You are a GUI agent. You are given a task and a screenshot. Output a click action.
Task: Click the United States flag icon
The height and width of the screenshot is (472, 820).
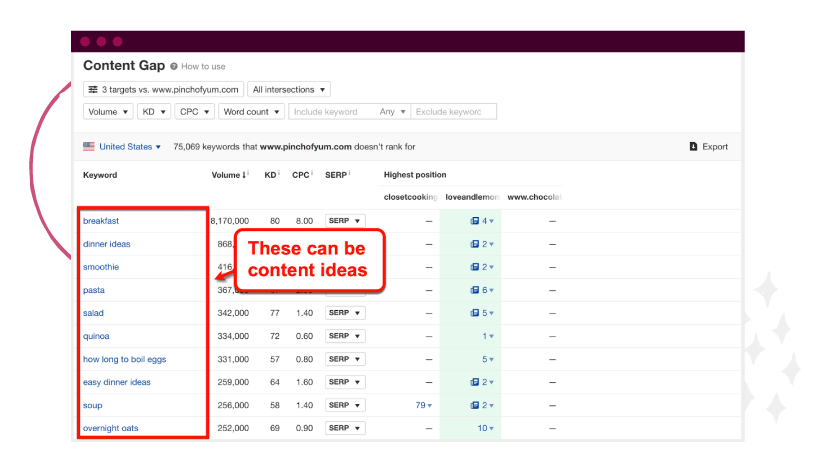89,147
